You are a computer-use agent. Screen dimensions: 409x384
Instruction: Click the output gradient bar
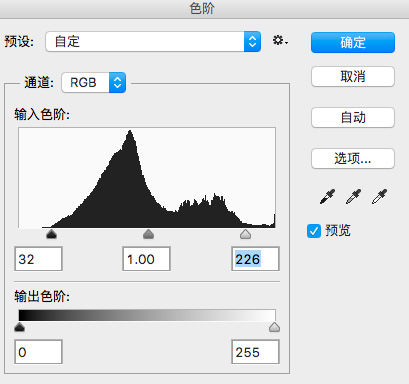147,315
